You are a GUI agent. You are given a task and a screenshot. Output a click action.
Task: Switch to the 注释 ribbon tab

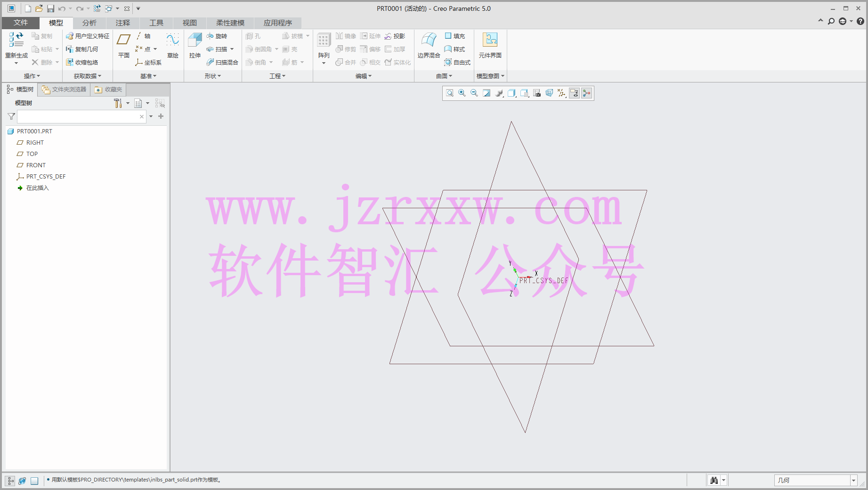[x=122, y=23]
